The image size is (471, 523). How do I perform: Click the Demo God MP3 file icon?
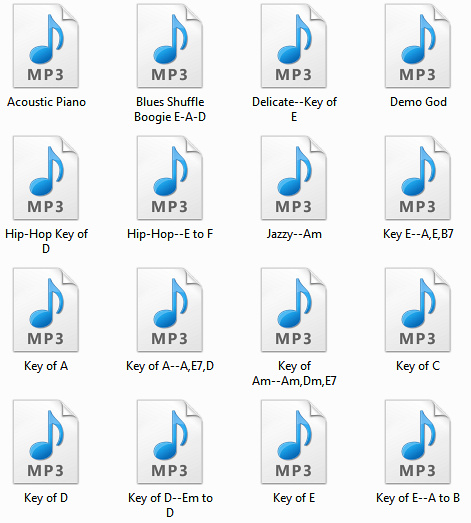click(418, 46)
